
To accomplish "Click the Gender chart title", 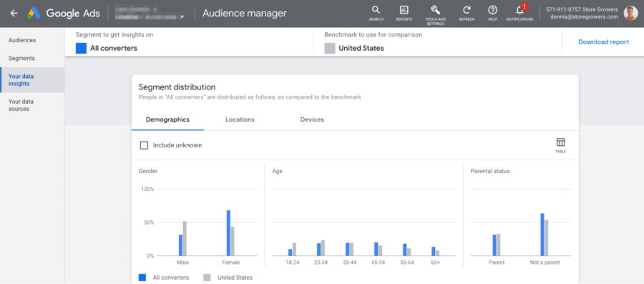I will point(148,171).
